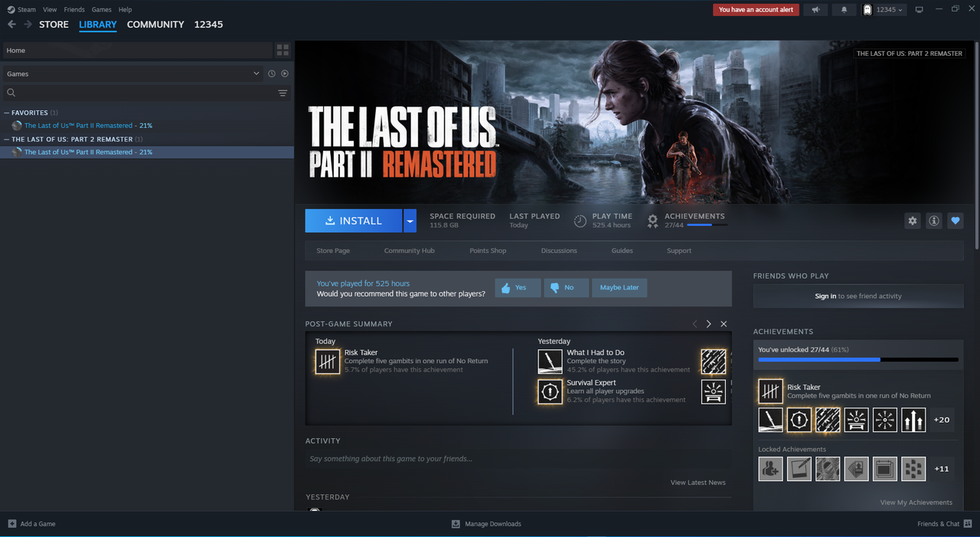Open the View menu
Image resolution: width=980 pixels, height=537 pixels.
50,10
